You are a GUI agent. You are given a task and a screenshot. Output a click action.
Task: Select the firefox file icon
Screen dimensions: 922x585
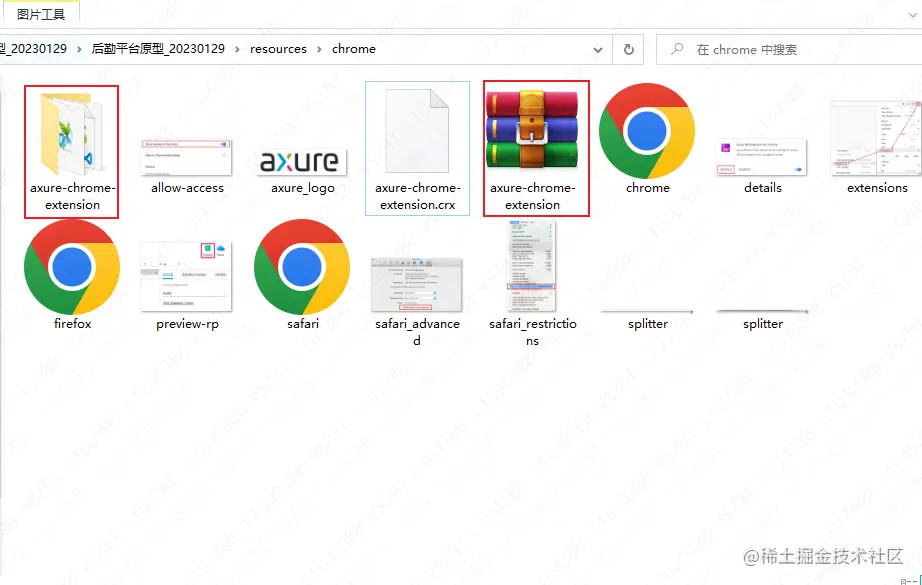click(x=72, y=267)
